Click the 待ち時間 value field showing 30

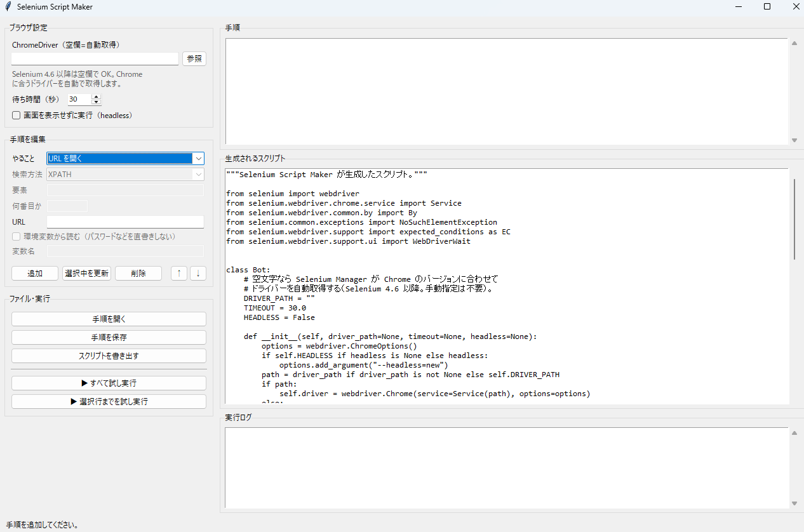80,99
